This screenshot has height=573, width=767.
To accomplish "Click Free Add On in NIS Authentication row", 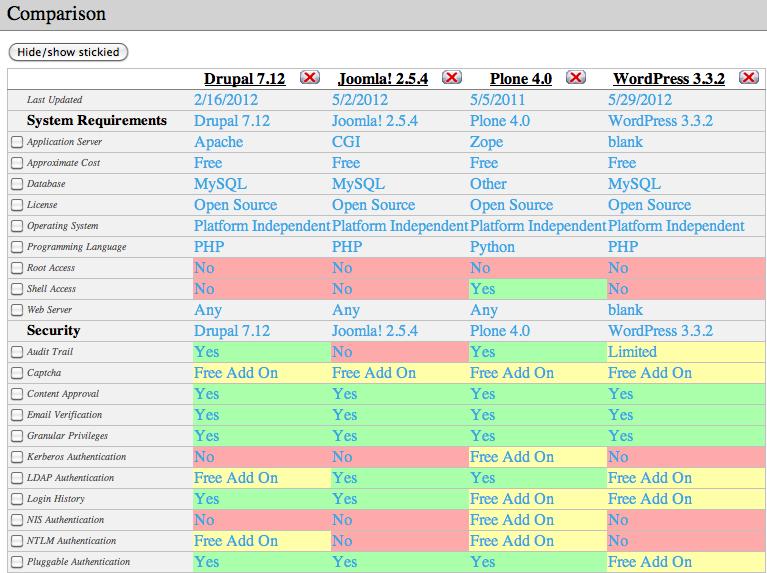I will coord(512,520).
